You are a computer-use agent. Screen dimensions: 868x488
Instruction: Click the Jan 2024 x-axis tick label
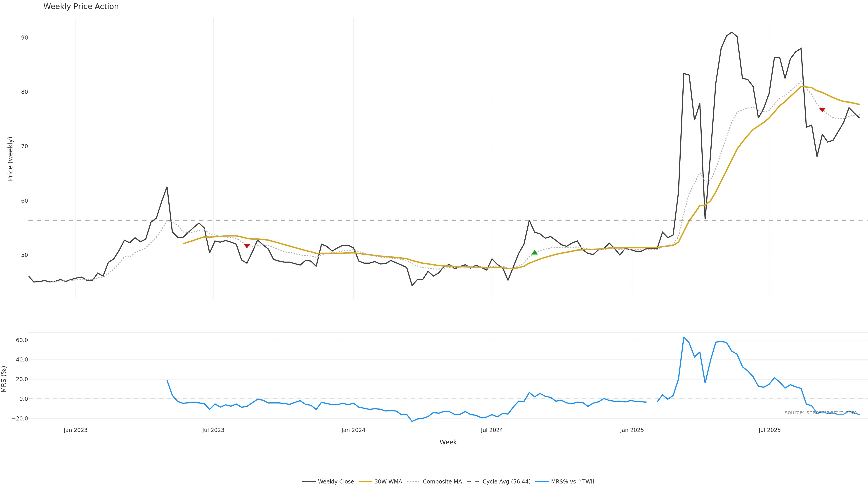point(353,430)
